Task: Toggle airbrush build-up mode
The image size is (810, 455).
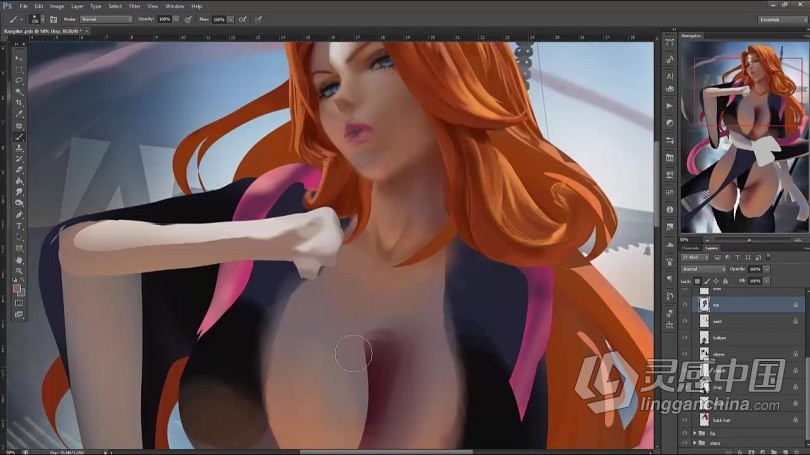Action: [242, 20]
